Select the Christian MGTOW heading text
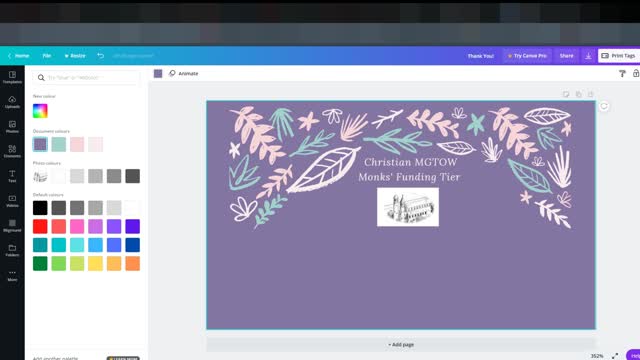This screenshot has width=640, height=360. click(x=410, y=162)
